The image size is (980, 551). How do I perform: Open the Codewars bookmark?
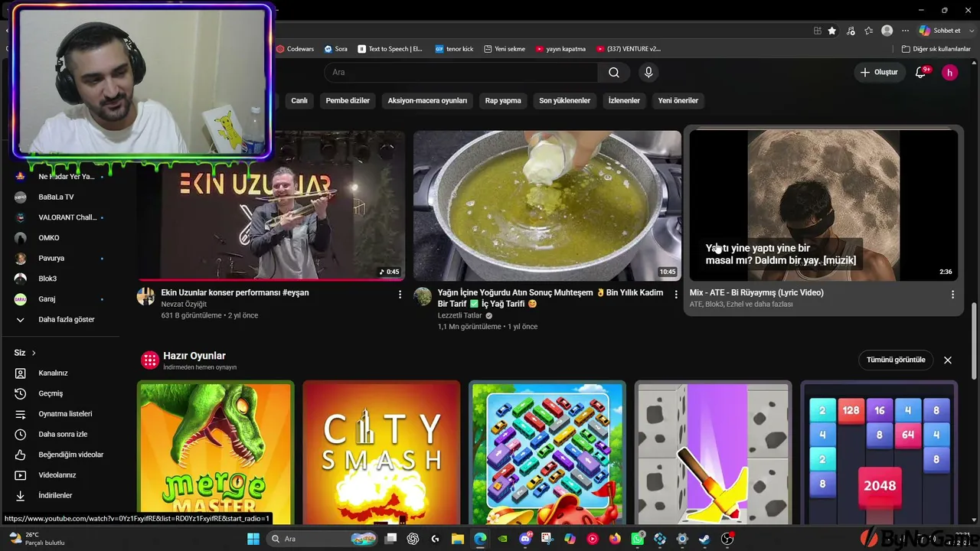[x=295, y=49]
